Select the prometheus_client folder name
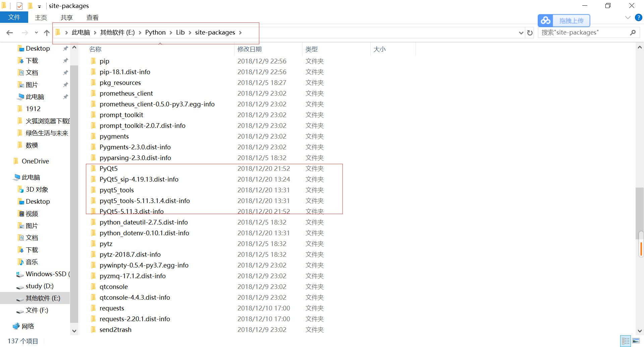This screenshot has height=347, width=644. (126, 93)
